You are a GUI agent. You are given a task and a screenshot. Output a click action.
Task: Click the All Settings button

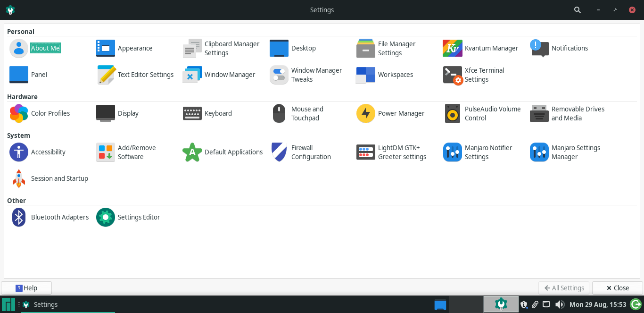coord(564,288)
